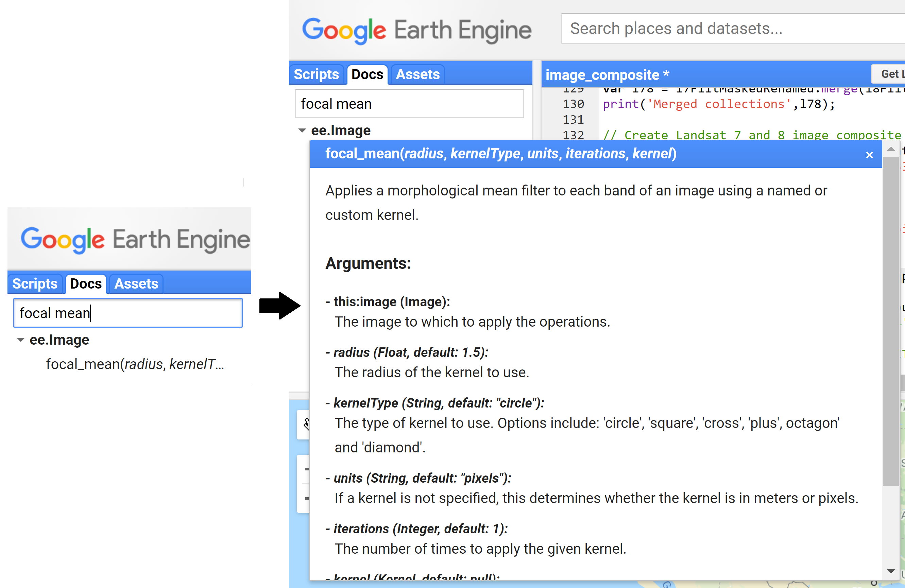Collapse ee.Image triangle in the left inset
This screenshot has width=905, height=588.
click(x=21, y=340)
